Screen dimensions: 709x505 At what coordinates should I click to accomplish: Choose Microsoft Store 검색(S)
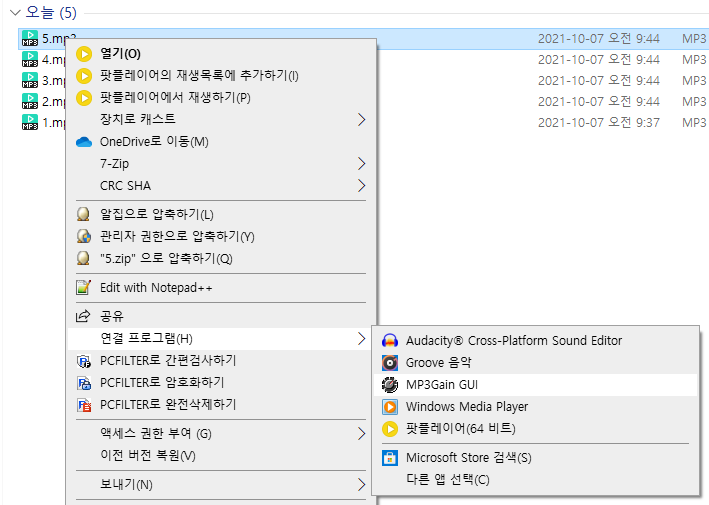coord(536,458)
